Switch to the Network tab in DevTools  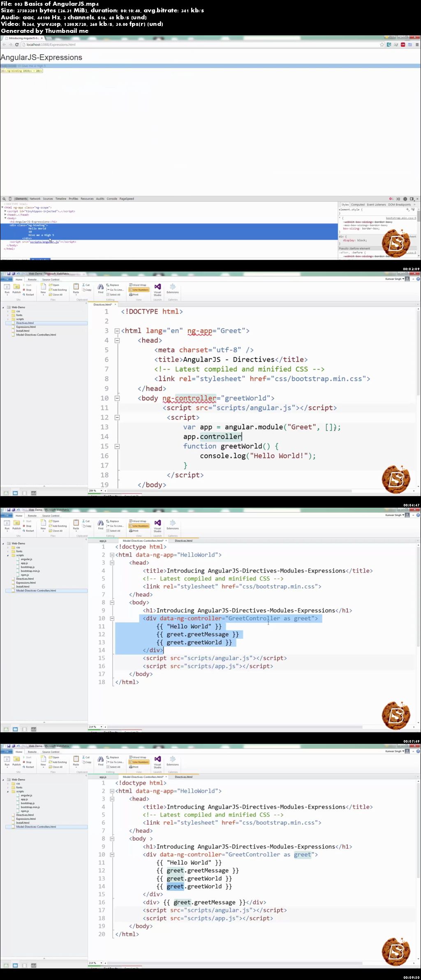[35, 199]
